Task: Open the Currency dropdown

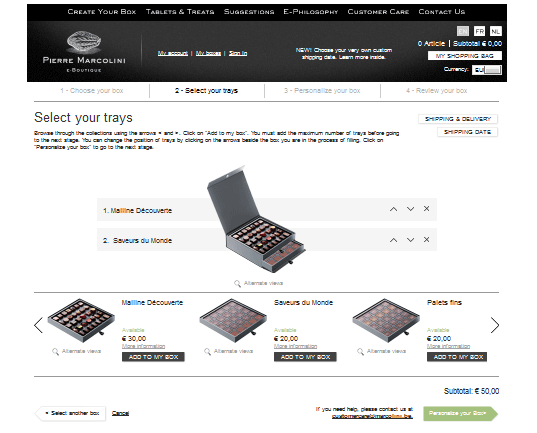Action: tap(487, 70)
